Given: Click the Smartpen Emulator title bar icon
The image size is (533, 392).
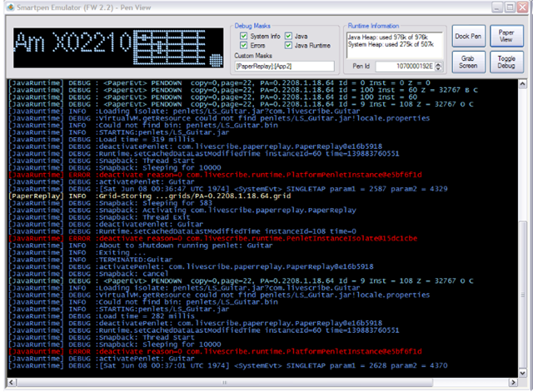Looking at the screenshot, I should coord(9,9).
